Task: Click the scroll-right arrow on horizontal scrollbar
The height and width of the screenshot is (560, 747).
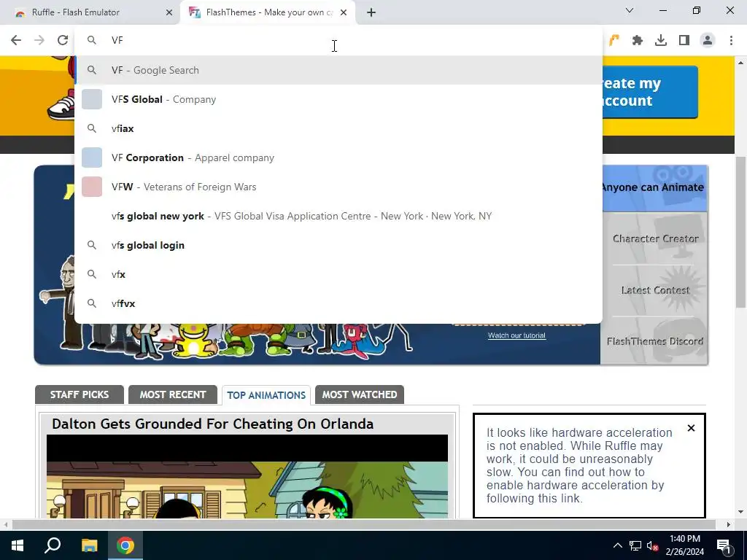Action: click(x=729, y=524)
